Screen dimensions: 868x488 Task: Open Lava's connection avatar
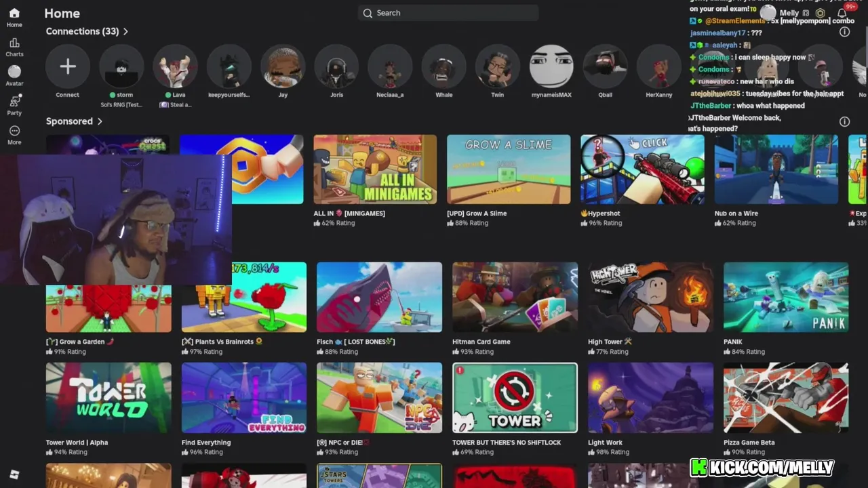pyautogui.click(x=175, y=66)
